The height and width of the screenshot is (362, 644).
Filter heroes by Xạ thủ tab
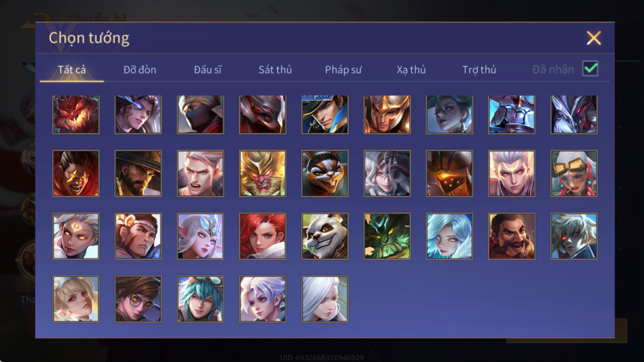tap(411, 70)
